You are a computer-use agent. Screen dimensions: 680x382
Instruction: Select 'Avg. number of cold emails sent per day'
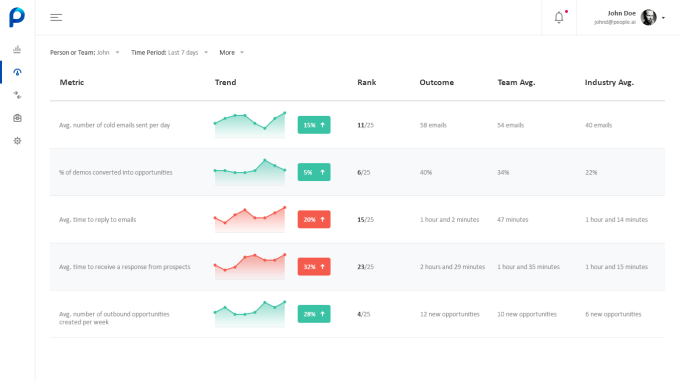click(x=114, y=125)
